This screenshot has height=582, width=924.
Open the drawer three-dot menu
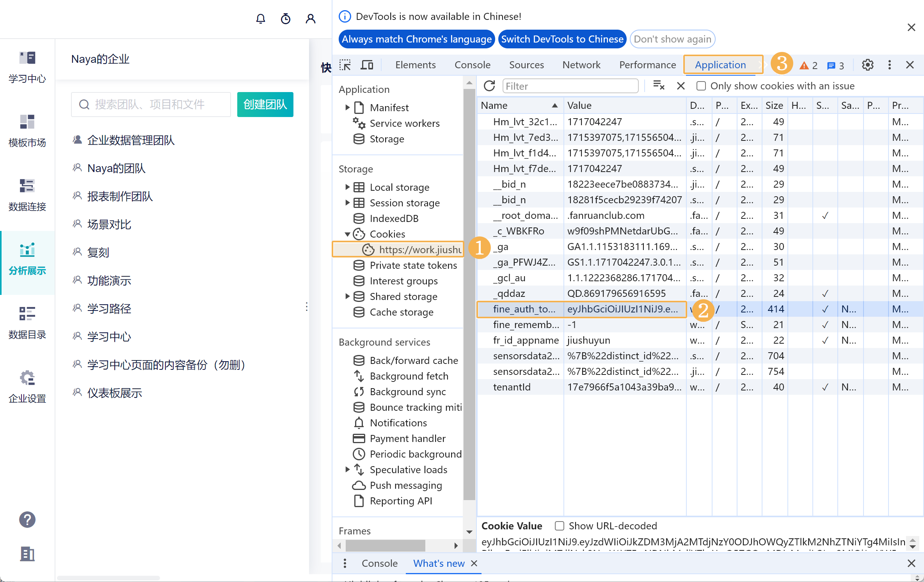click(x=345, y=563)
